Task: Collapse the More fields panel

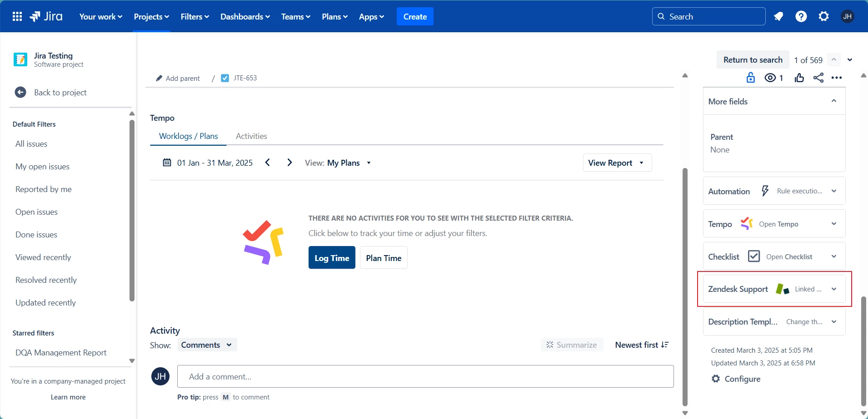Action: [834, 101]
